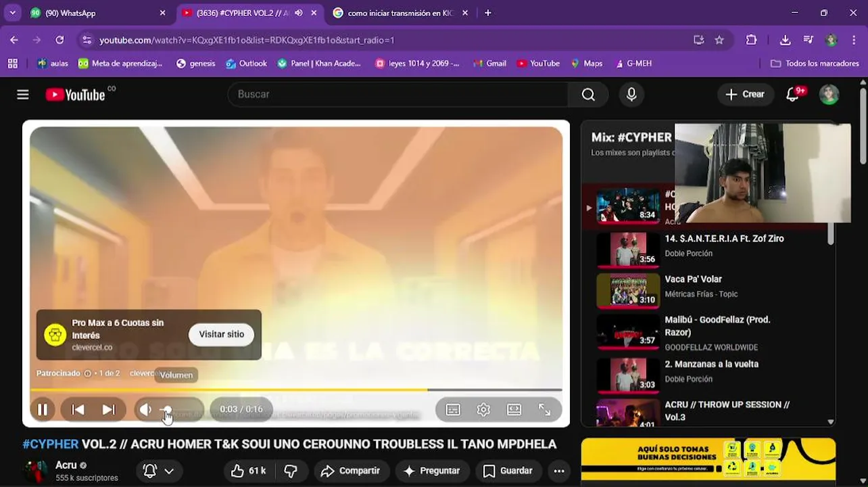Start voice search with microphone icon
The height and width of the screenshot is (487, 868).
pyautogui.click(x=631, y=95)
